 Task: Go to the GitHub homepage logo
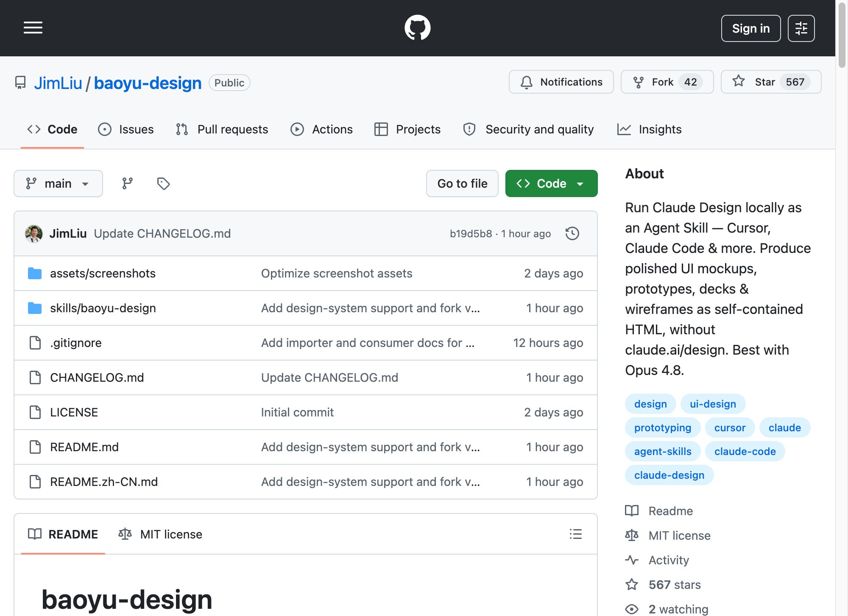click(x=418, y=28)
